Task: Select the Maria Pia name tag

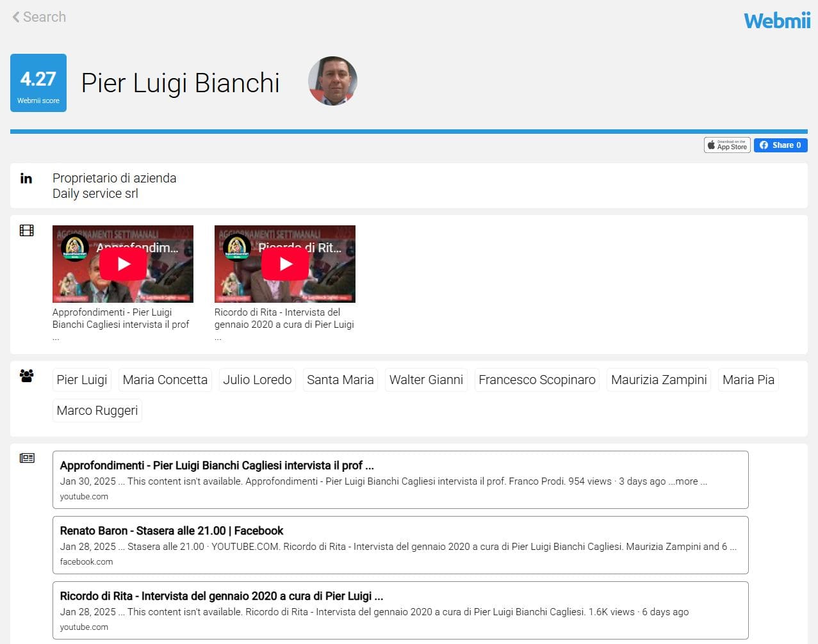Action: 748,380
